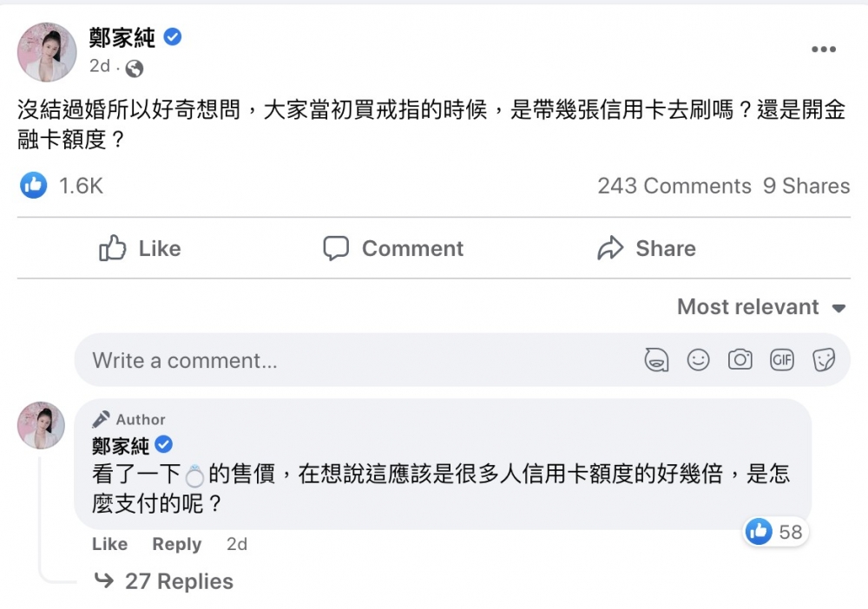Viewport: 868px width, 609px height.
Task: Click the thumbs-up reaction icon under the post
Action: click(x=32, y=185)
